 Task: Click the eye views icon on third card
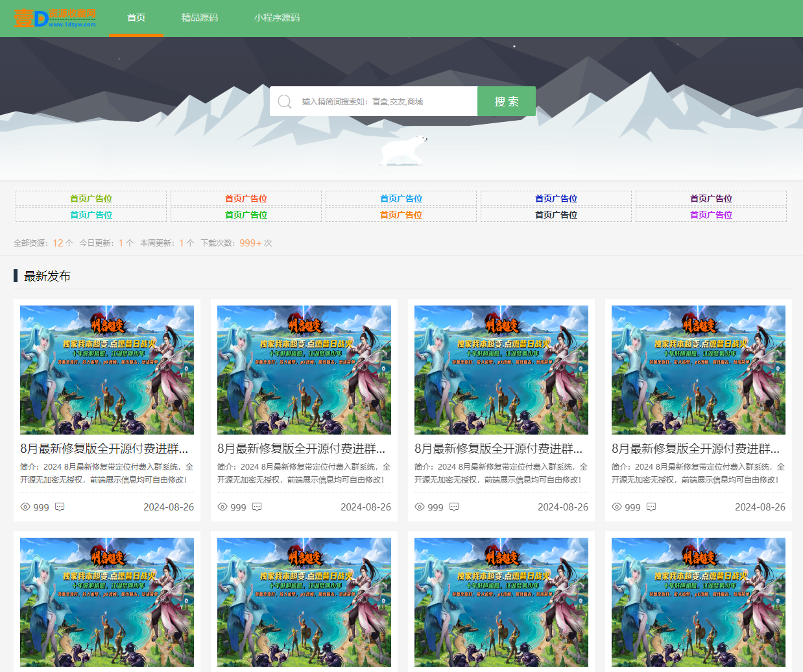(420, 507)
